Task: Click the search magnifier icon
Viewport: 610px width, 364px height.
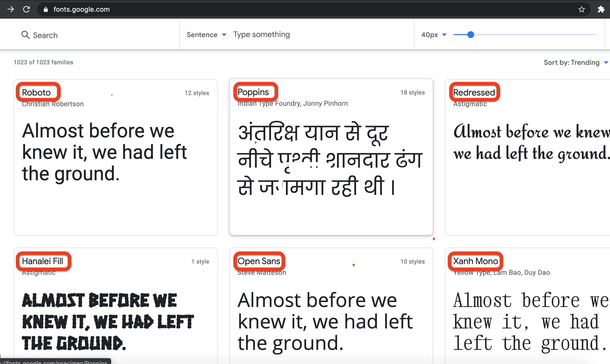Action: click(25, 35)
